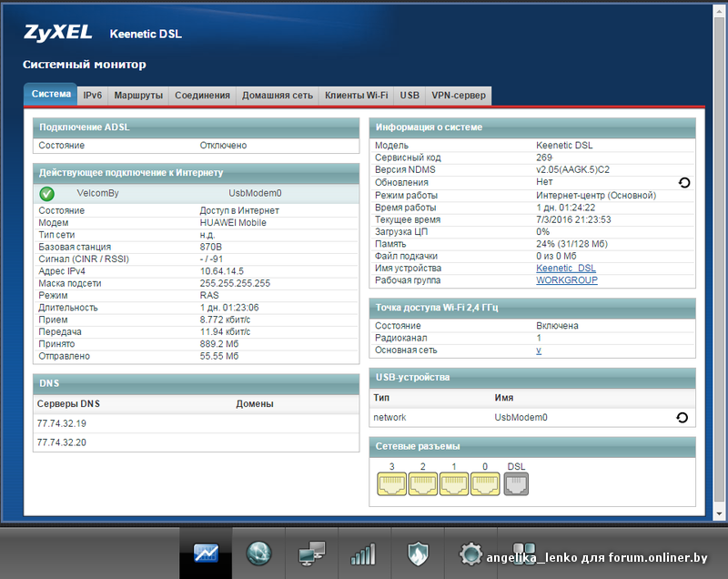Click refresh icon next to Обновления
The height and width of the screenshot is (579, 728).
click(683, 183)
